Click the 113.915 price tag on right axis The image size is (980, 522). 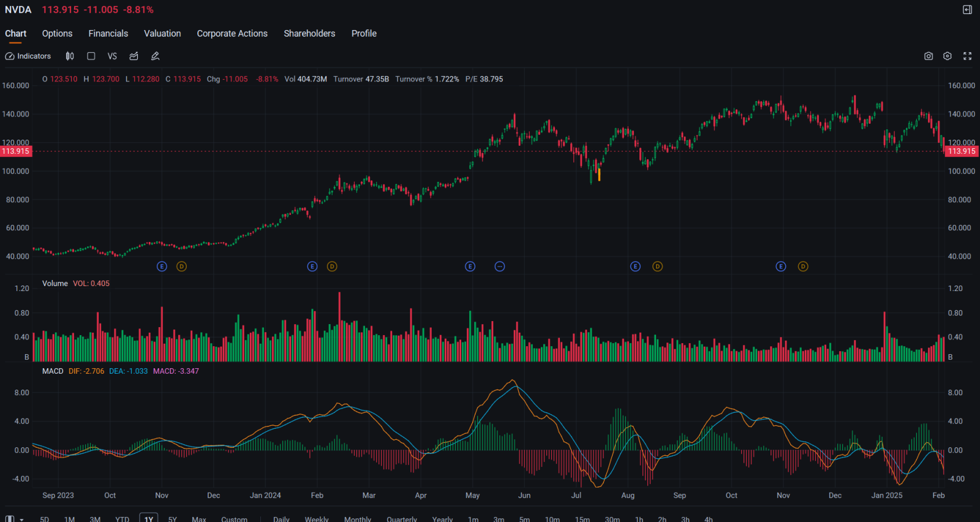962,151
